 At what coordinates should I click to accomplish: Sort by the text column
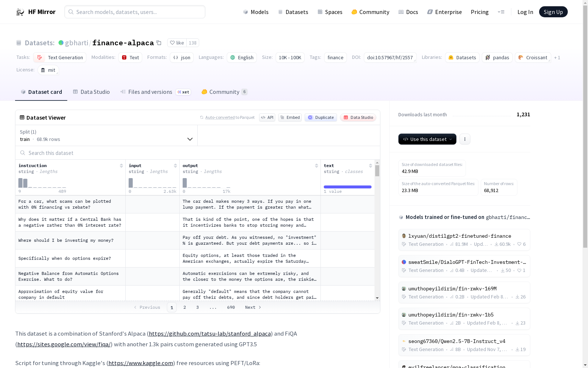(370, 166)
